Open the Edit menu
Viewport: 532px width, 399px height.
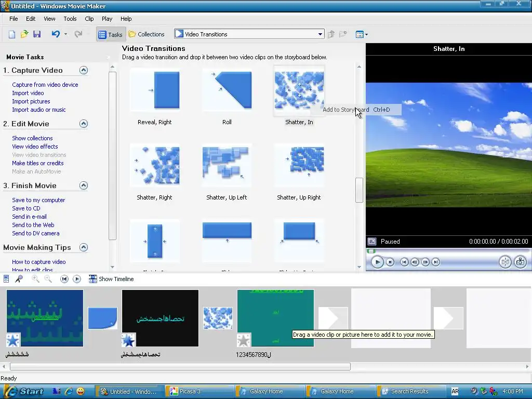[31, 19]
